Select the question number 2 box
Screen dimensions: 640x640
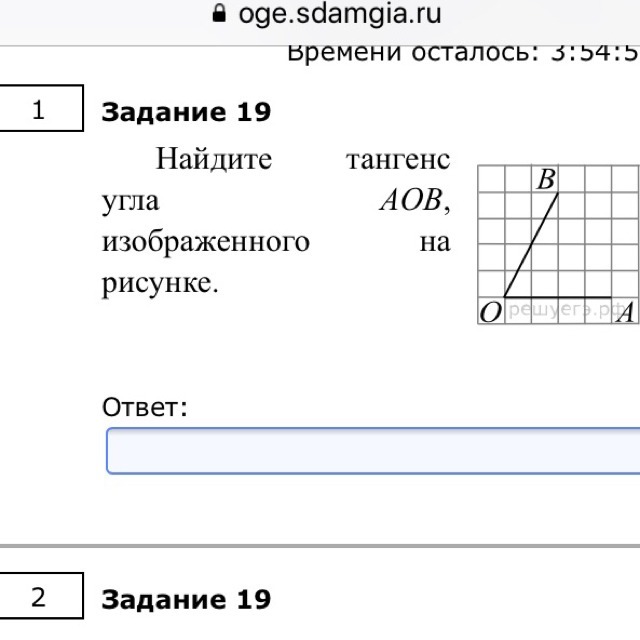pyautogui.click(x=40, y=598)
